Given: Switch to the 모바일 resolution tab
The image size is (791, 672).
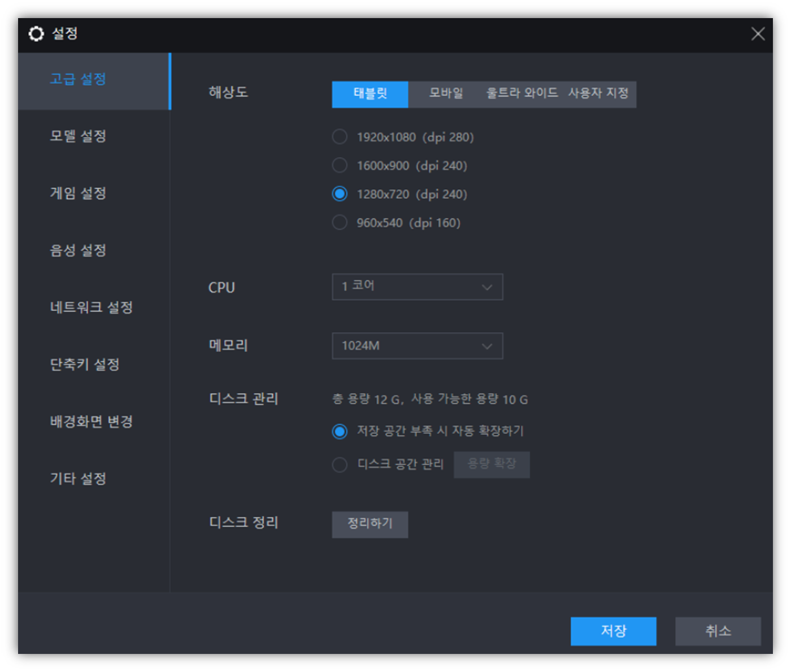Looking at the screenshot, I should [445, 94].
